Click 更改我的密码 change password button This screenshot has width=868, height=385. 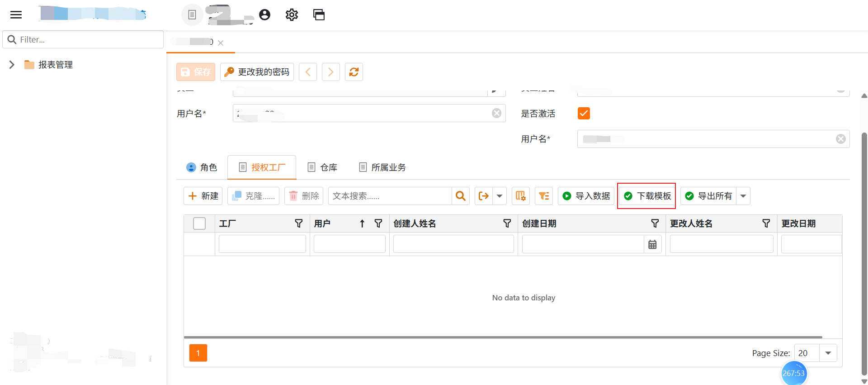[257, 72]
